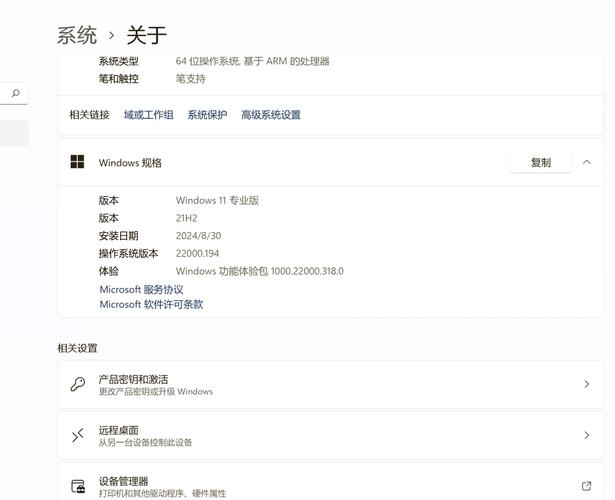Click the highlighted sidebar item on left edge
This screenshot has height=500, width=615.
pyautogui.click(x=14, y=133)
